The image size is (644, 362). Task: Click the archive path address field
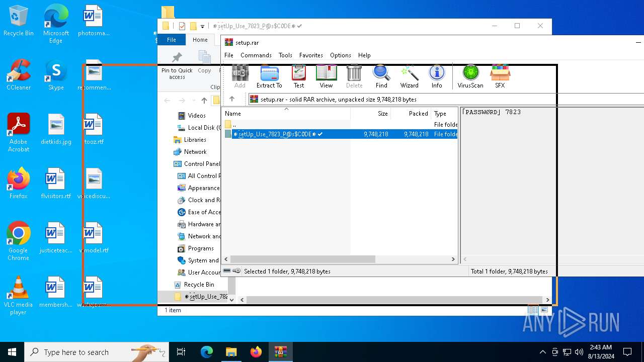pyautogui.click(x=445, y=99)
